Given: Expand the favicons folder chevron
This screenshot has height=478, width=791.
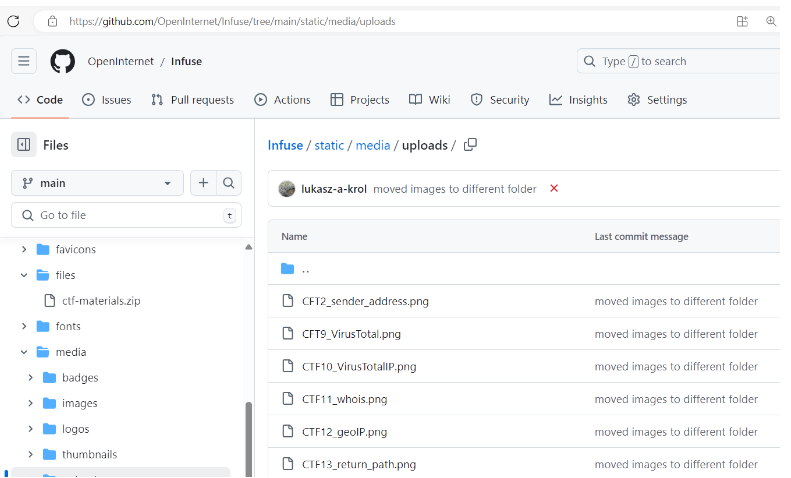Looking at the screenshot, I should click(x=24, y=249).
